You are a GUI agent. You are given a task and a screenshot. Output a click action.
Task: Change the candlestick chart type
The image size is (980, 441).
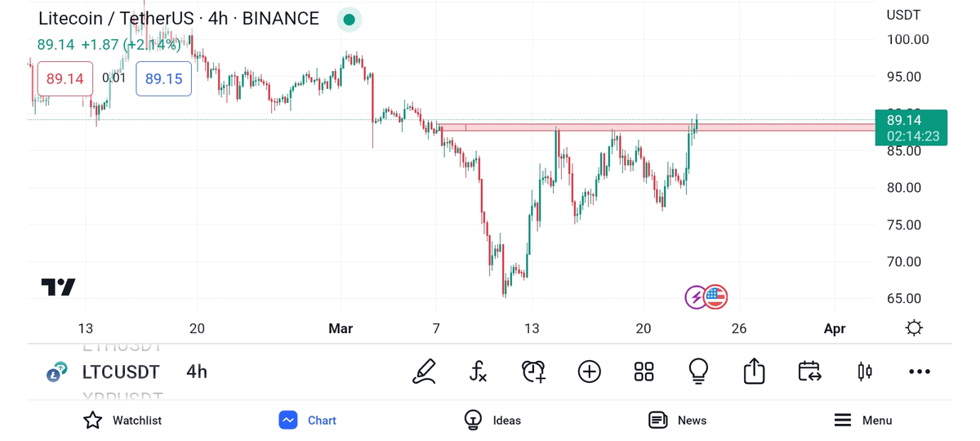[x=864, y=372]
